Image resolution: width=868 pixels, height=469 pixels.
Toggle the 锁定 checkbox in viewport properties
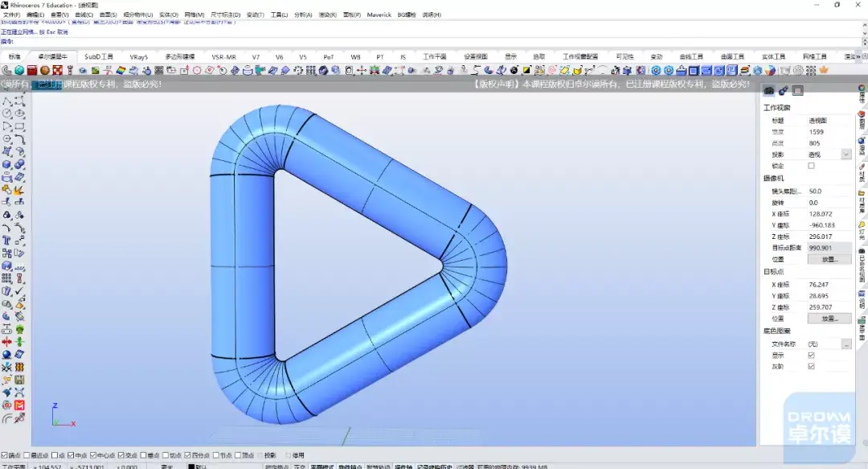(x=811, y=166)
